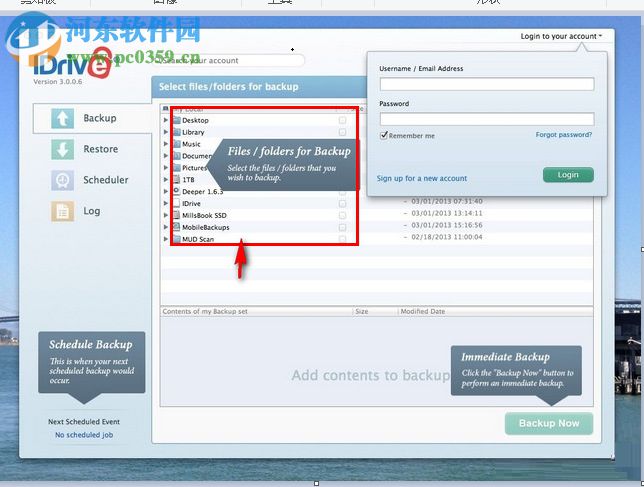Screen dimensions: 644x487
Task: Click the MillsBook SSD drive icon
Action: 177,215
